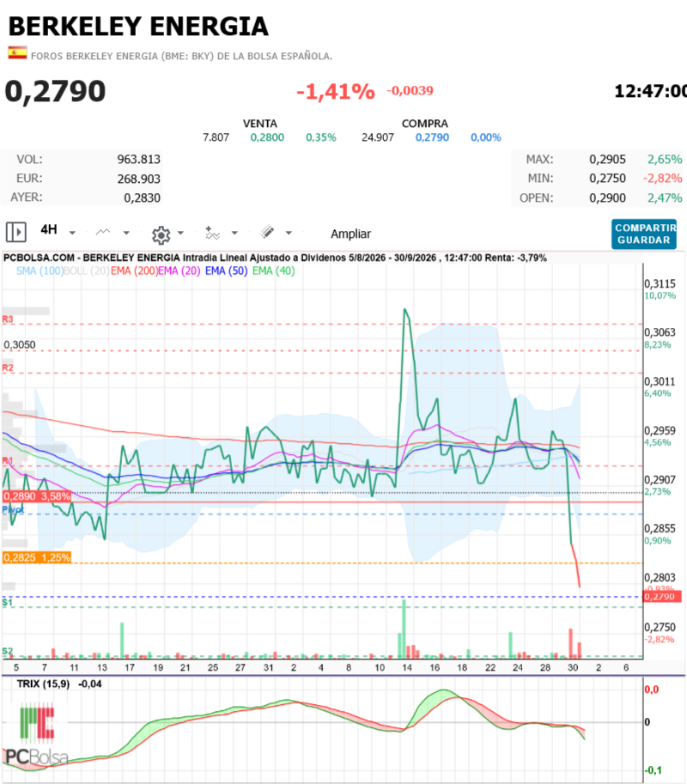Click the VENTA volume 7.807
The image size is (687, 784).
point(216,137)
